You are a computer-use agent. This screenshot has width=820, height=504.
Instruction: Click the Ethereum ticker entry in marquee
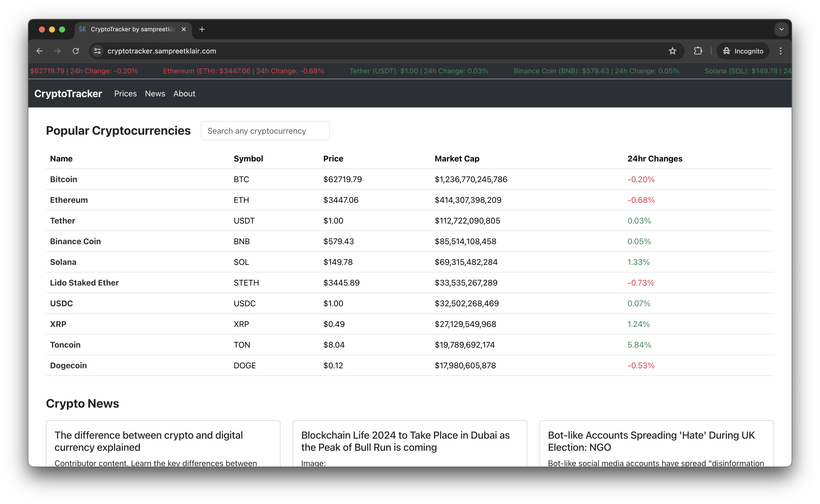[243, 71]
